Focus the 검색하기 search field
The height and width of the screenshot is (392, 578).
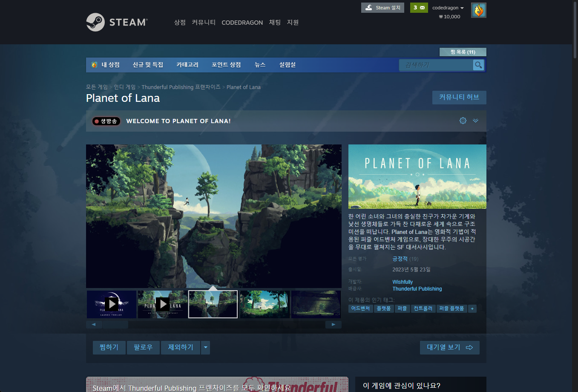pyautogui.click(x=436, y=65)
